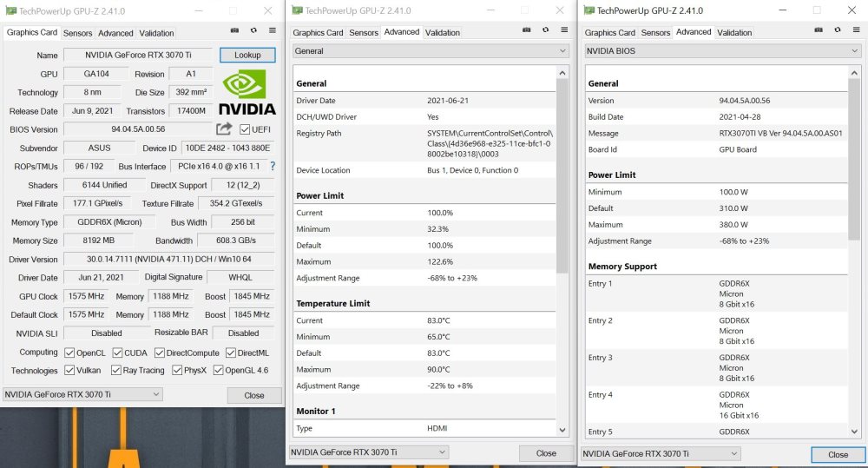868x468 pixels.
Task: Click scroll down arrow in middle window list
Action: (x=562, y=430)
